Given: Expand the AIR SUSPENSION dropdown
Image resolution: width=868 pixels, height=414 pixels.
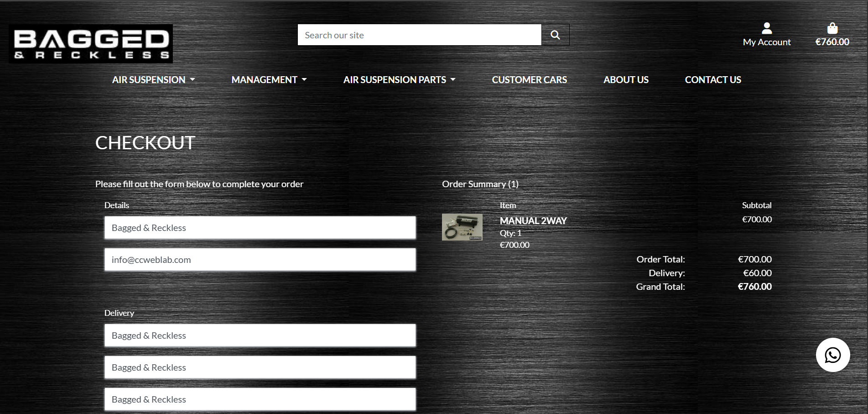Looking at the screenshot, I should pos(153,79).
